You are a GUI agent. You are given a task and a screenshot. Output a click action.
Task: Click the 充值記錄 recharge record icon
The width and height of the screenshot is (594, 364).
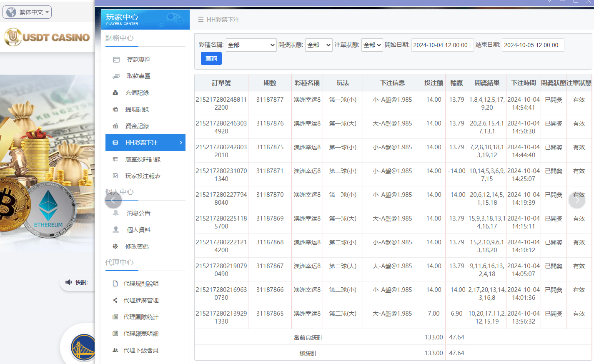pyautogui.click(x=115, y=93)
